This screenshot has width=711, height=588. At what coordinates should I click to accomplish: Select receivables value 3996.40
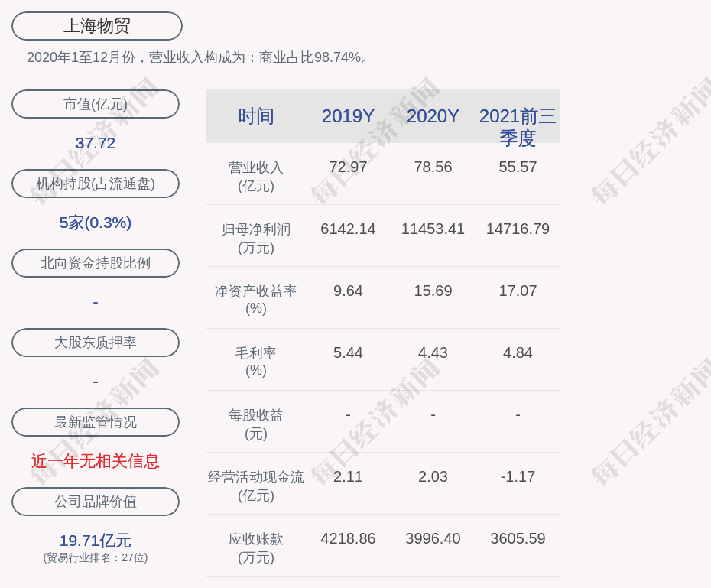coord(433,538)
